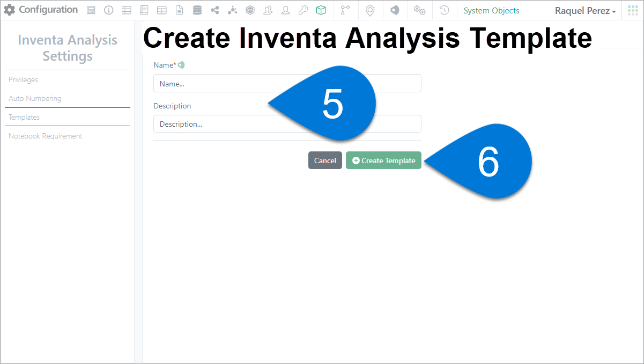Open the Inventa tag icon in toolbar
The image size is (644, 364).
395,10
